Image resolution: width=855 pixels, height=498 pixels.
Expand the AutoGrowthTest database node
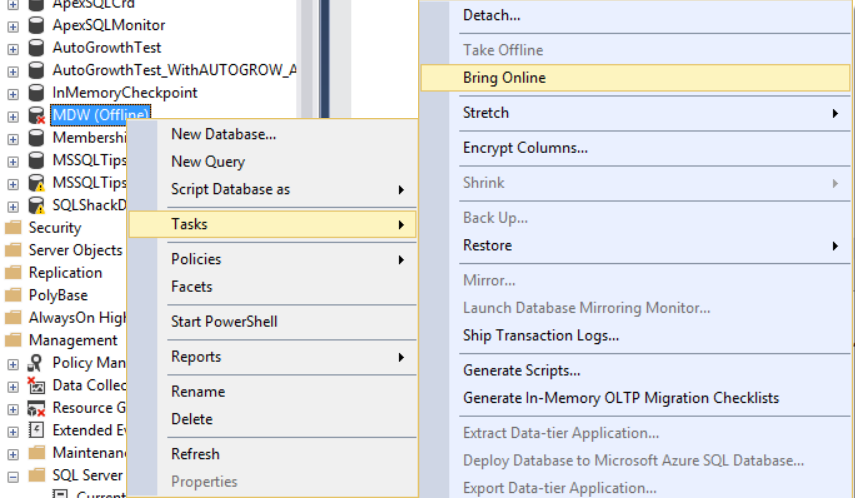13,47
